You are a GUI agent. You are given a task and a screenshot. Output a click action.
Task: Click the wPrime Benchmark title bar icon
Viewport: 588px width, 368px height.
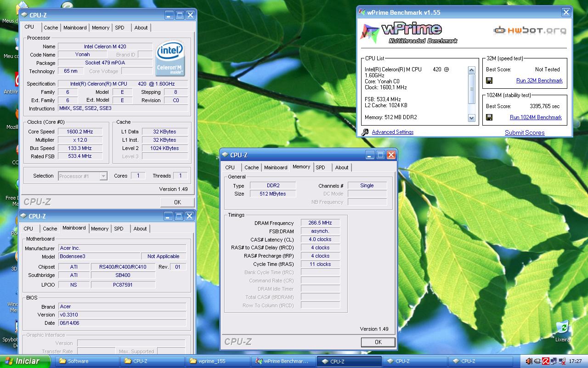(363, 12)
